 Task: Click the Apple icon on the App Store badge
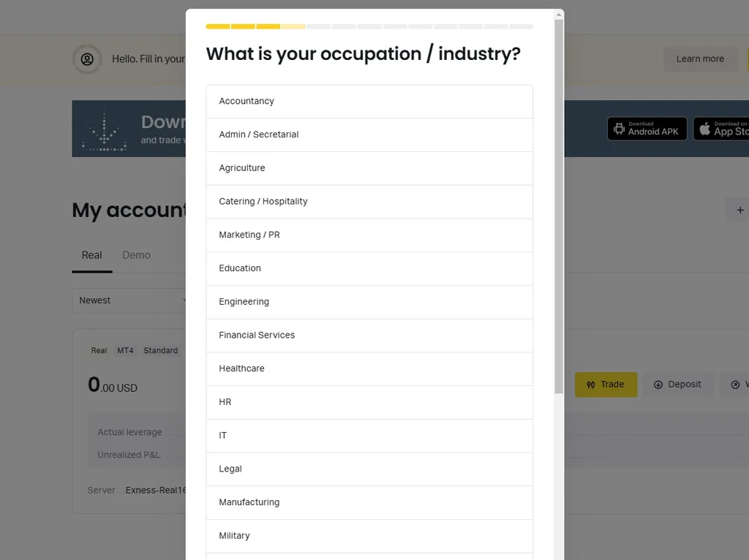tap(704, 129)
